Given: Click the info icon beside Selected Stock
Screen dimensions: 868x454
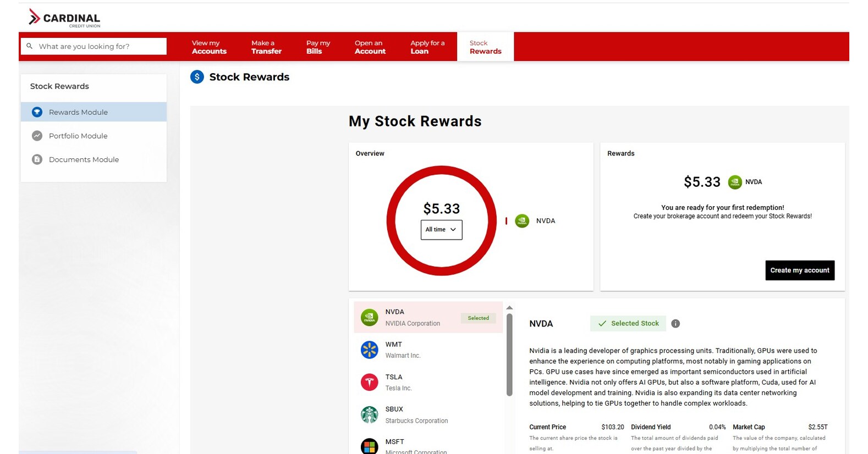Looking at the screenshot, I should click(675, 324).
